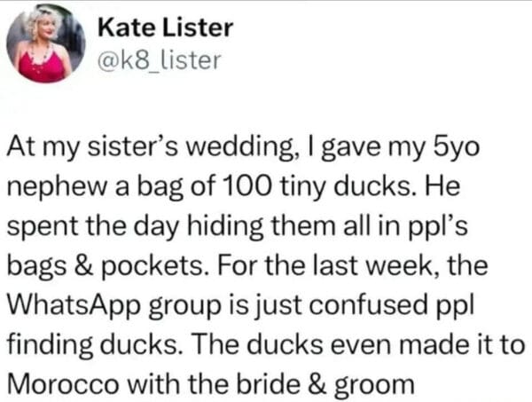
Task: Open the Kate Lister display name
Action: [164, 28]
